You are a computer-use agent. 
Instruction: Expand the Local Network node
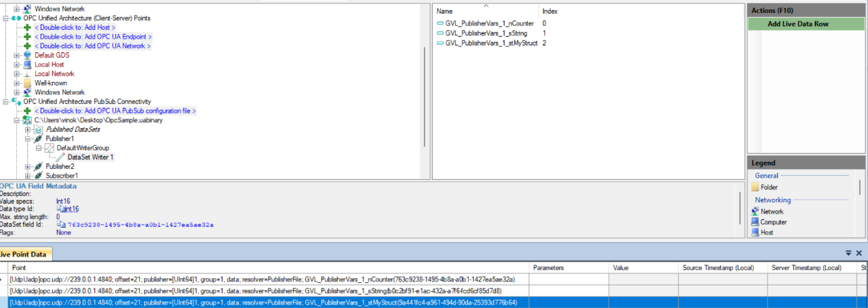[x=16, y=73]
